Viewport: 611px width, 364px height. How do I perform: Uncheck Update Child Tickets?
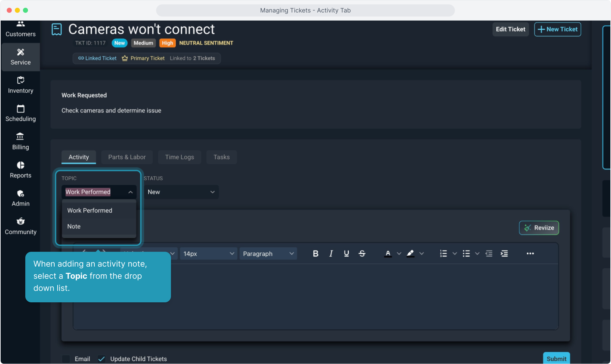pyautogui.click(x=101, y=359)
